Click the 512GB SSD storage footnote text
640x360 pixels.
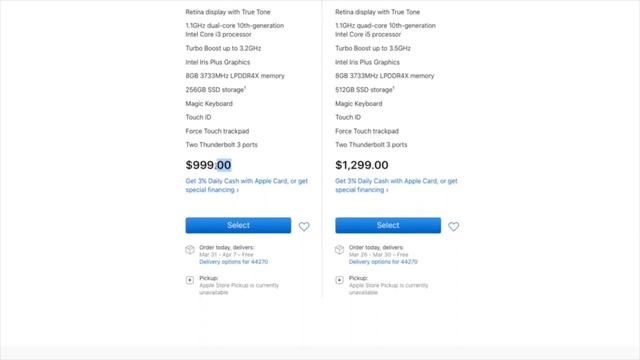[x=365, y=89]
